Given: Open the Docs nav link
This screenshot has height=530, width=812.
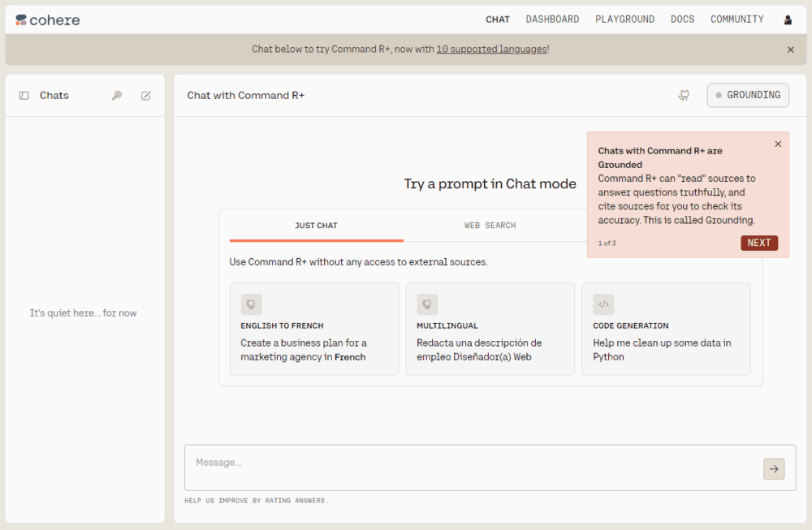Looking at the screenshot, I should (x=683, y=19).
